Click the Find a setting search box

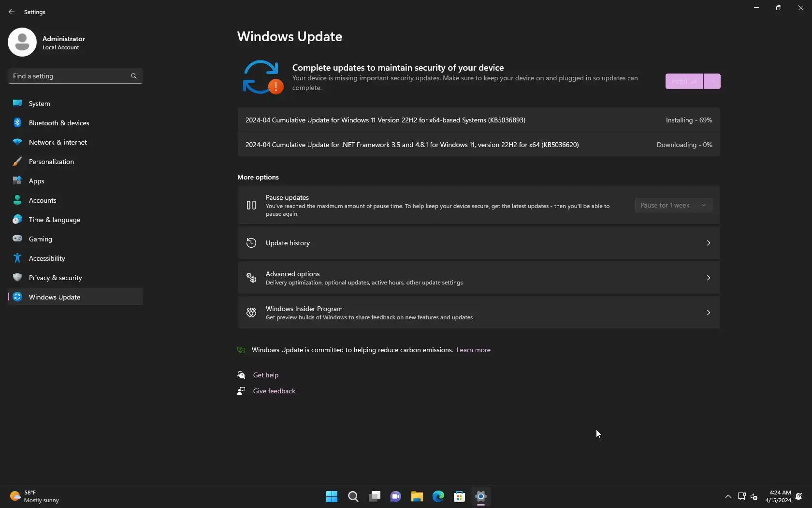75,76
